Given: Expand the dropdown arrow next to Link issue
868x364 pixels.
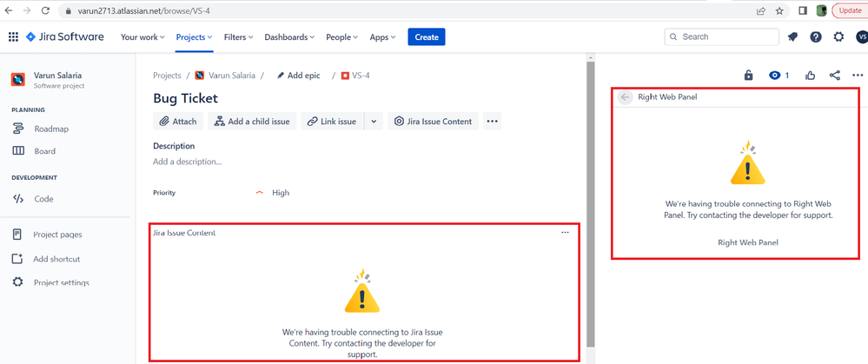Looking at the screenshot, I should tap(374, 121).
